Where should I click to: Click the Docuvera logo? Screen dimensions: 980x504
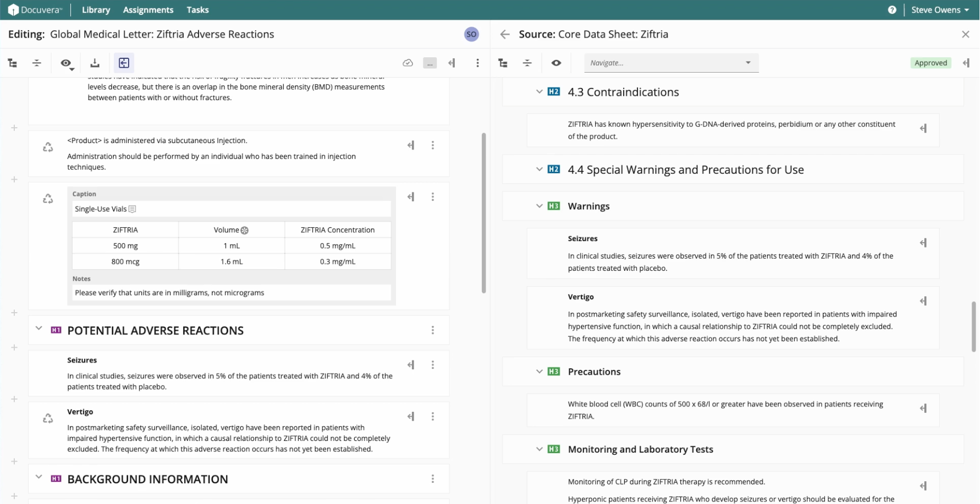(35, 10)
